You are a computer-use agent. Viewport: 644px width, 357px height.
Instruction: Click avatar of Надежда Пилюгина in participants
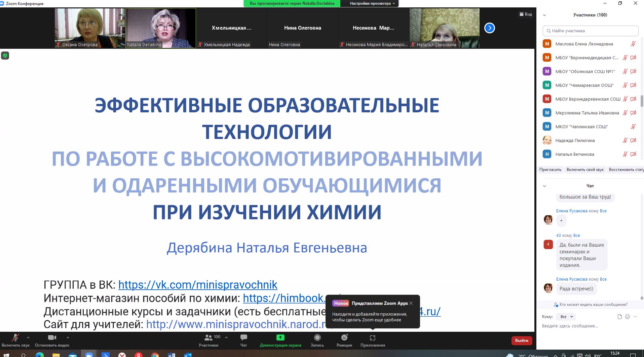[x=547, y=140]
